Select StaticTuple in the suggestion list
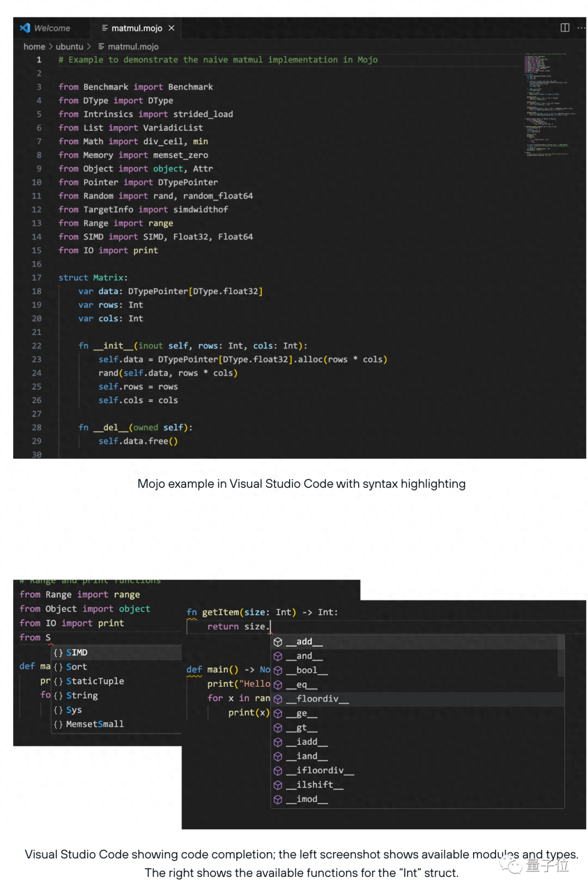The image size is (588, 891). 95,681
